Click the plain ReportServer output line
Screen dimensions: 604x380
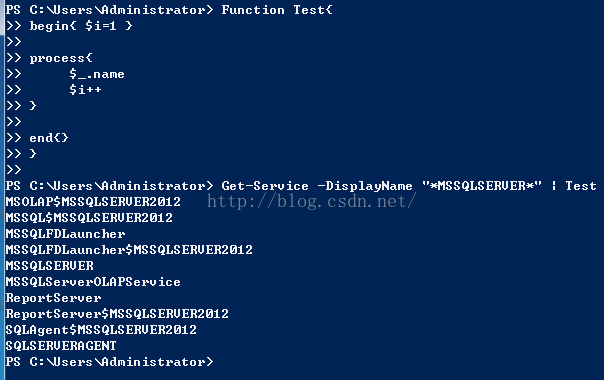[x=54, y=298]
